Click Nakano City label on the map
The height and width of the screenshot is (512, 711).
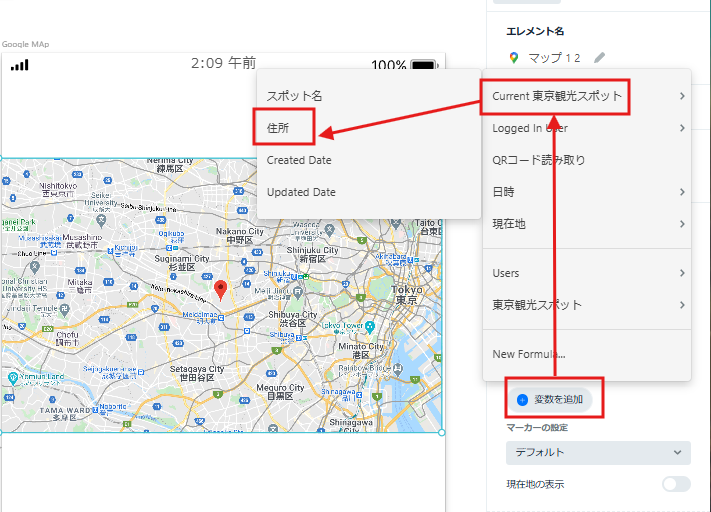click(240, 235)
